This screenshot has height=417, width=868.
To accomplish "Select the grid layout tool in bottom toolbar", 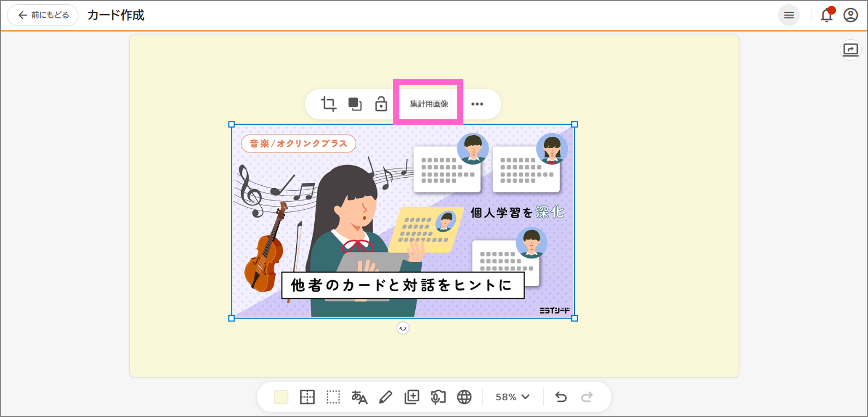I will pyautogui.click(x=307, y=397).
